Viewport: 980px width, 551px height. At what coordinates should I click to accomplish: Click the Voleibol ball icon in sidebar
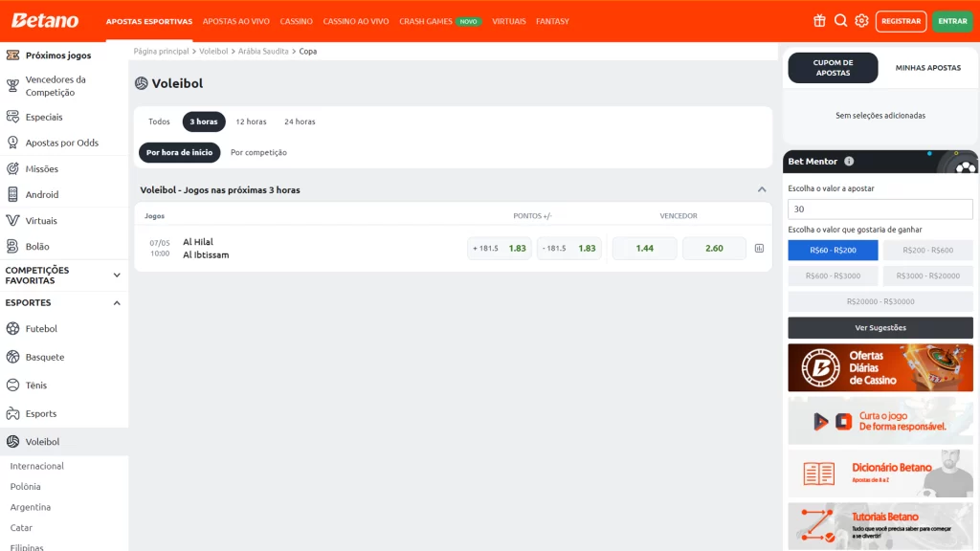12,442
